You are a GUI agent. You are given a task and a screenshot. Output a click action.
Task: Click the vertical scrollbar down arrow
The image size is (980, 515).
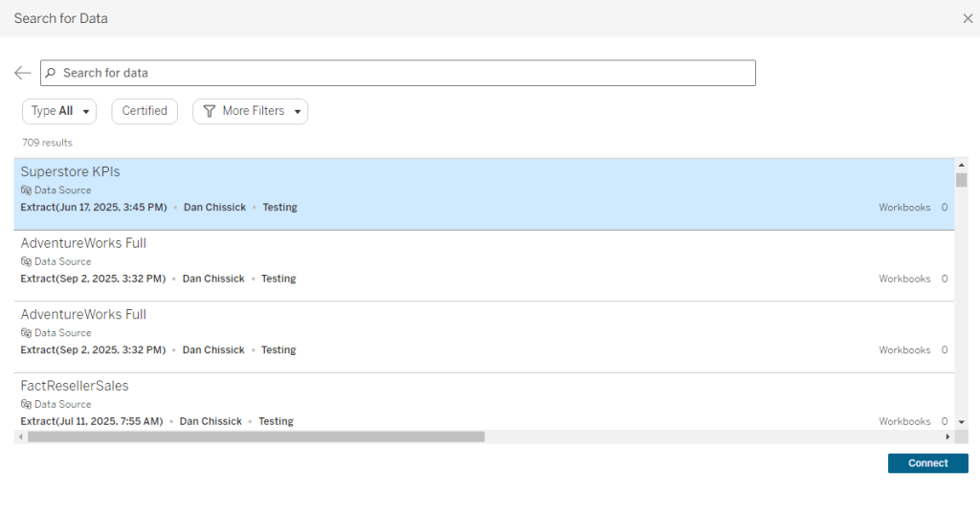[x=961, y=421]
